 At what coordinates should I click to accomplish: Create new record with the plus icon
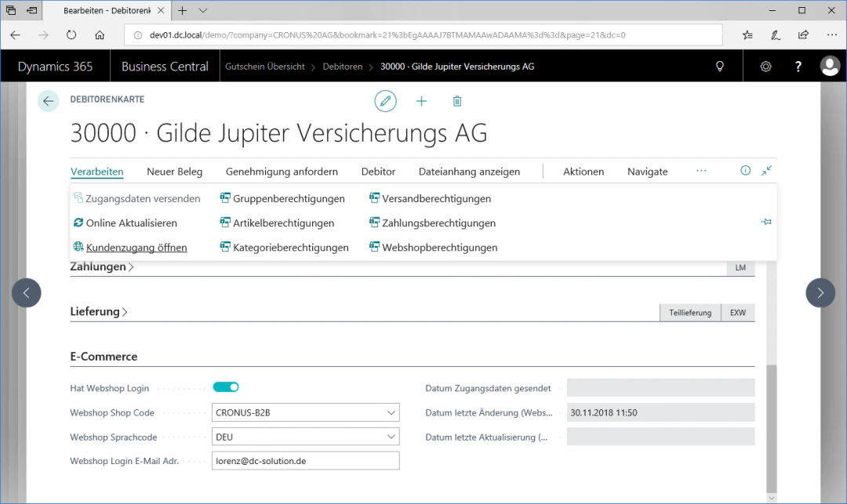(421, 101)
